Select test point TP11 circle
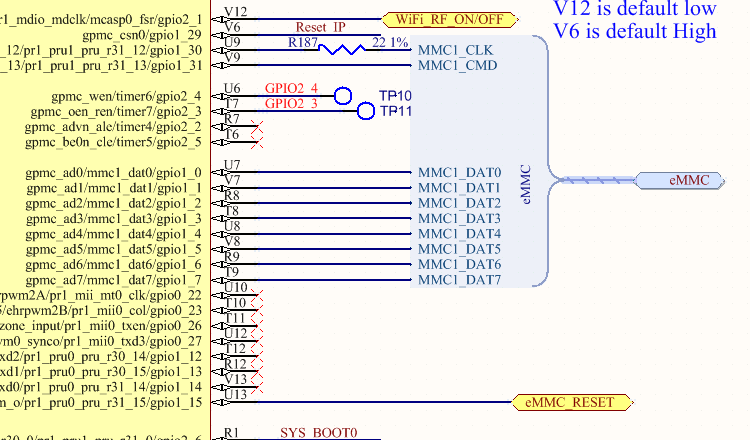Viewport: 750px width, 440px height. click(366, 111)
